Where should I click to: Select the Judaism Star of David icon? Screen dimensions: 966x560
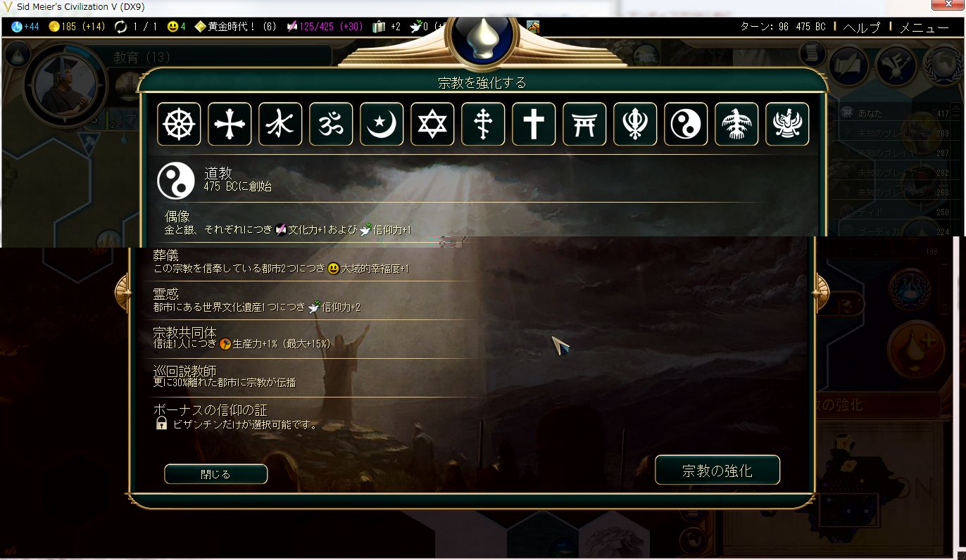432,125
